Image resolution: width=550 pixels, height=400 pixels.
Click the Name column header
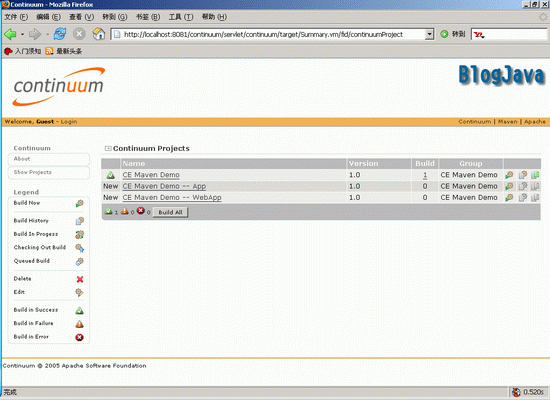(134, 164)
